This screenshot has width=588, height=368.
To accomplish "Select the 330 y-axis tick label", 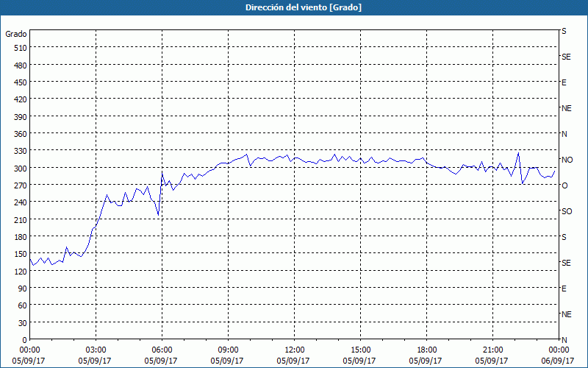I will [x=21, y=151].
